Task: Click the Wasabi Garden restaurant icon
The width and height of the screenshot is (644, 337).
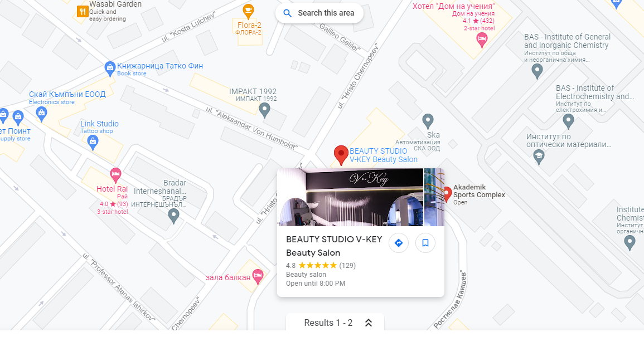Action: pyautogui.click(x=83, y=12)
